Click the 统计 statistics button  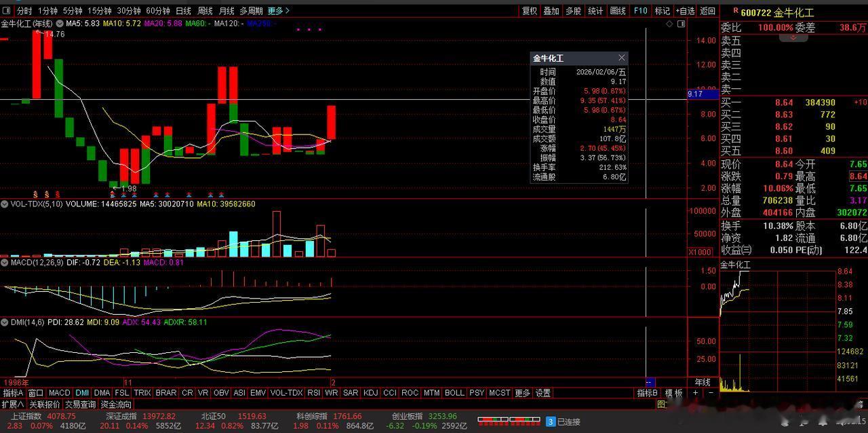pyautogui.click(x=595, y=11)
